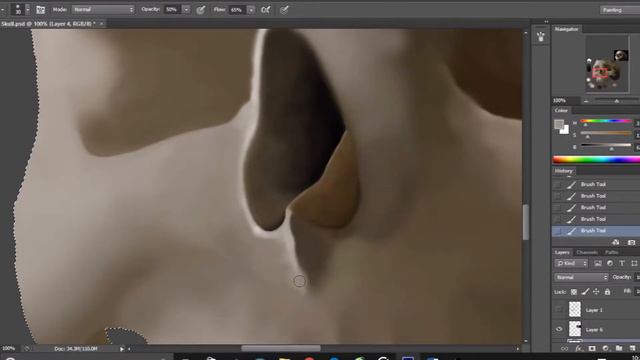Pick a color from the spectrum ramp
The image size is (640, 360).
(x=596, y=160)
